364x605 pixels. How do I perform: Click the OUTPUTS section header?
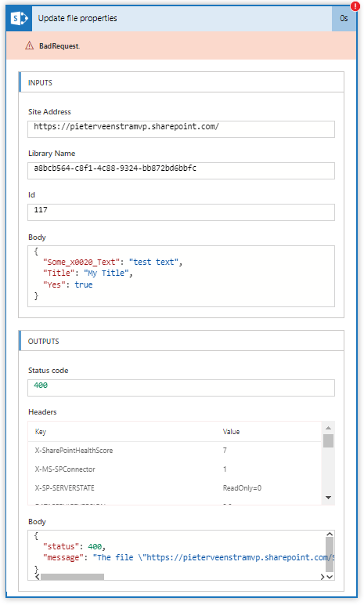tap(182, 341)
